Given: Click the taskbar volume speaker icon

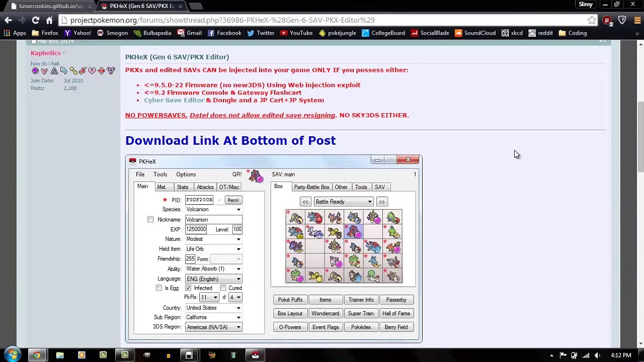Looking at the screenshot, I should (597, 355).
